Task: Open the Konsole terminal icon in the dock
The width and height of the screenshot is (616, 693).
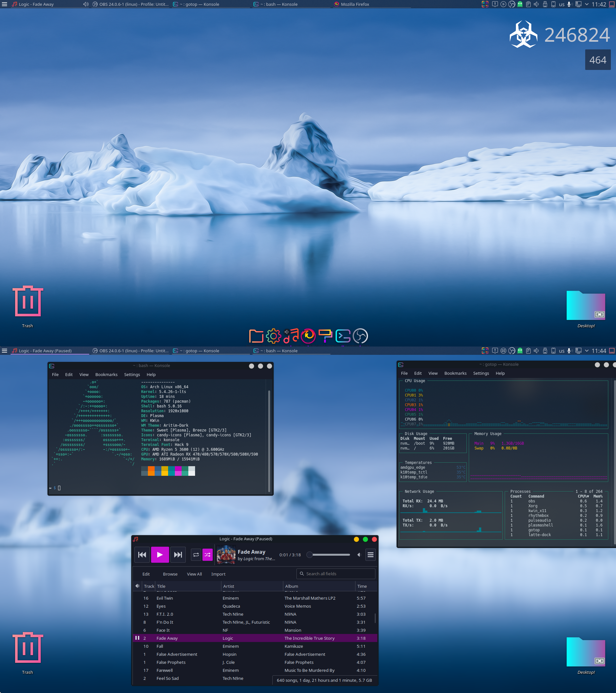Action: coord(343,336)
